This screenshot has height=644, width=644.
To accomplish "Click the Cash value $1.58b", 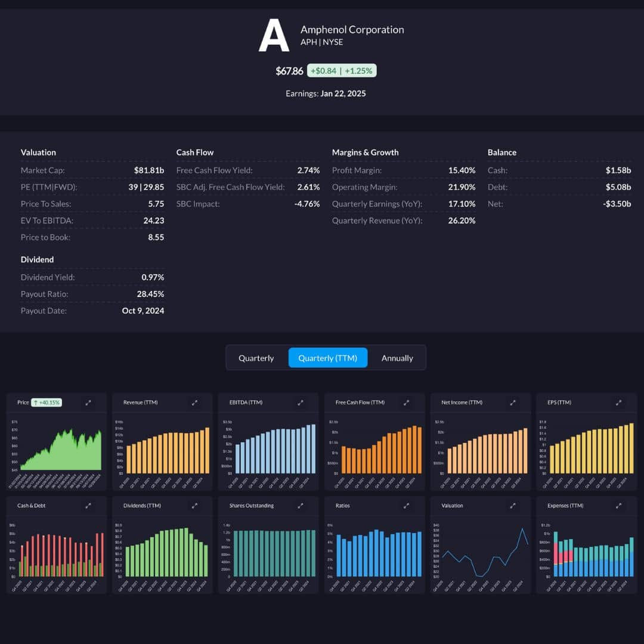I will pyautogui.click(x=618, y=171).
